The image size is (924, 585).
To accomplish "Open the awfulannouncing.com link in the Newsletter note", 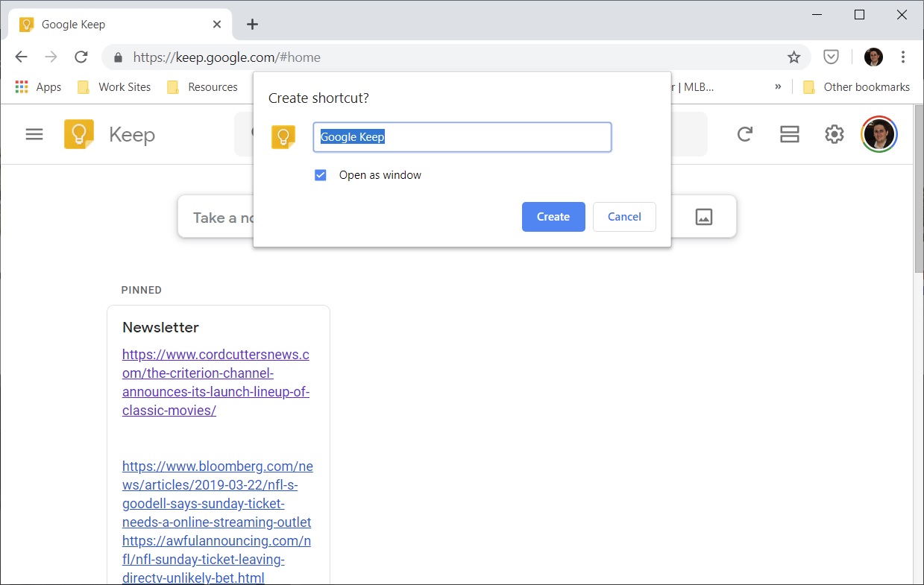I will pos(216,560).
